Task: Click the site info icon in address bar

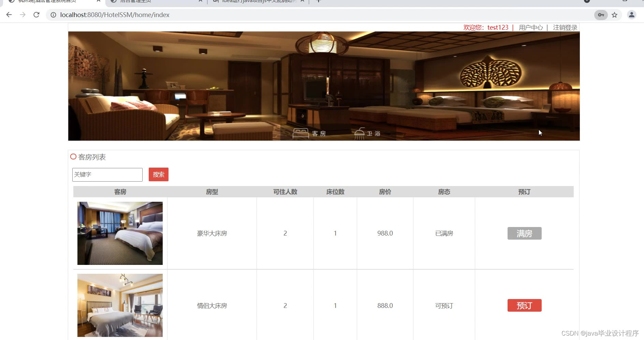Action: (53, 15)
